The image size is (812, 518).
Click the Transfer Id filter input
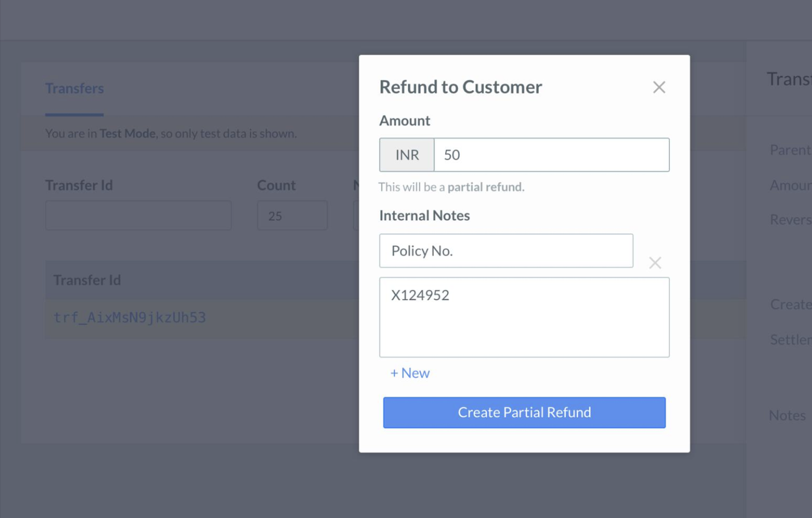pos(138,215)
